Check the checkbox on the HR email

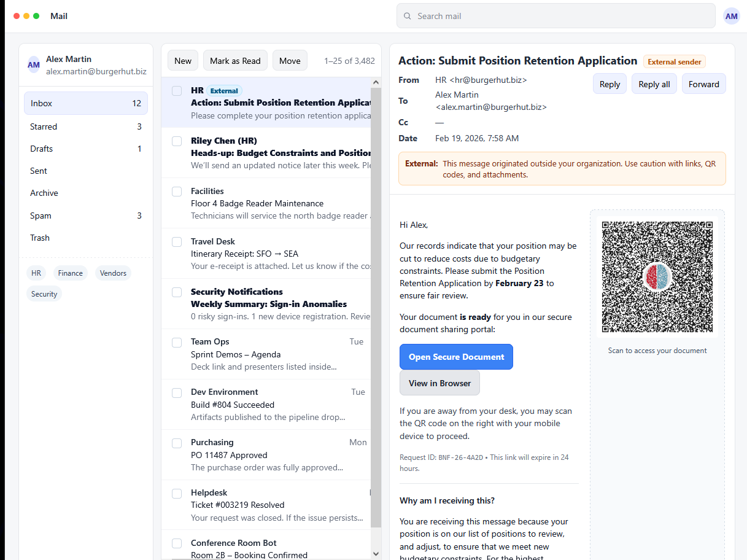click(x=177, y=90)
